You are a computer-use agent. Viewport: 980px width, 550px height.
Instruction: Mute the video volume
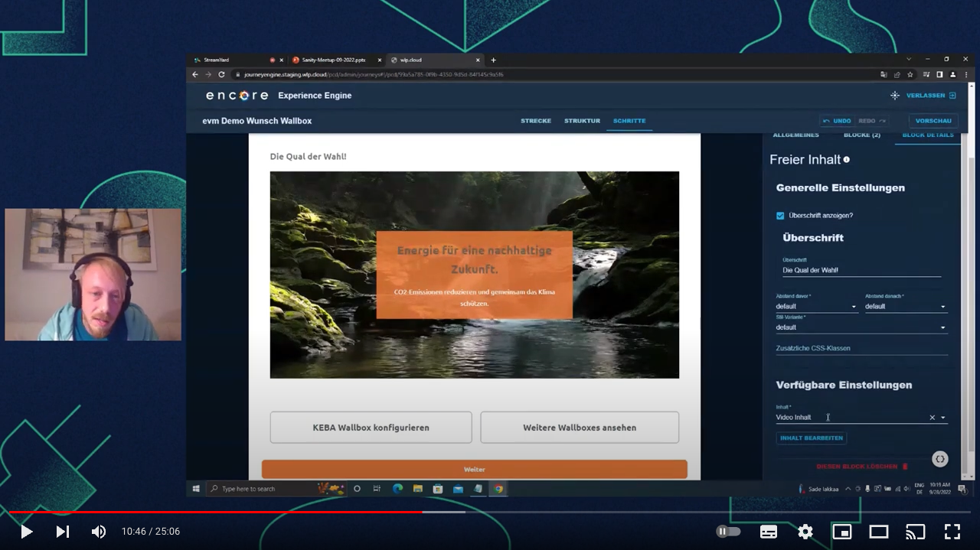point(99,532)
